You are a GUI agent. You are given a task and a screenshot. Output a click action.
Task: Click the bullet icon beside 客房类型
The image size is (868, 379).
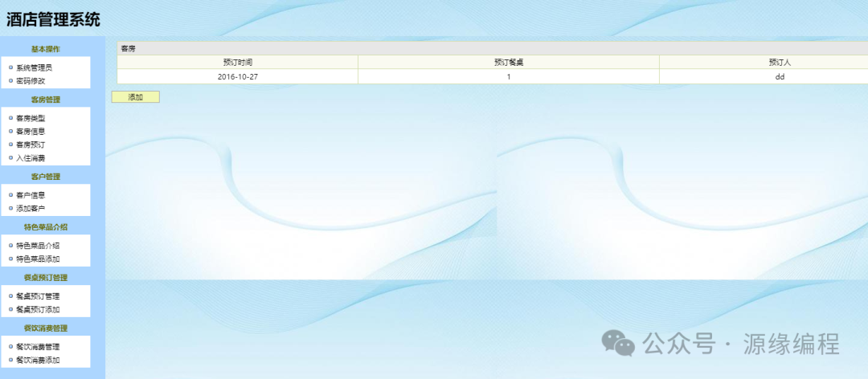coord(10,118)
